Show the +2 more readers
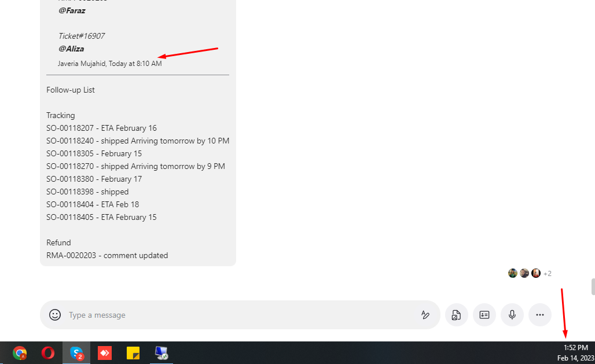The height and width of the screenshot is (364, 595). (547, 274)
